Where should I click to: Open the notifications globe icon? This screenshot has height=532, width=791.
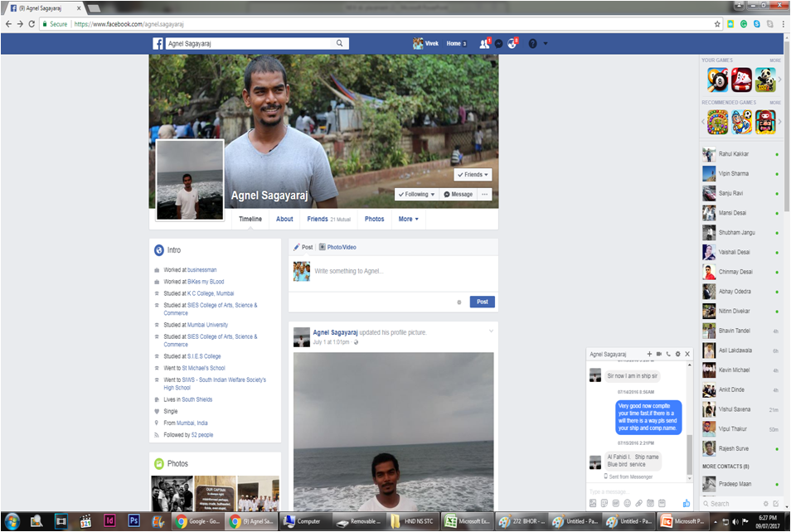point(513,43)
